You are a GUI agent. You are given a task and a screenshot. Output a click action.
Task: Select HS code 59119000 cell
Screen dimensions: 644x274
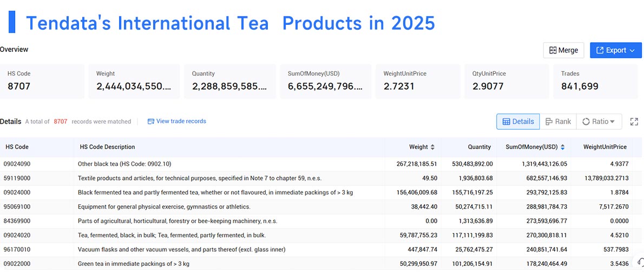(x=17, y=178)
